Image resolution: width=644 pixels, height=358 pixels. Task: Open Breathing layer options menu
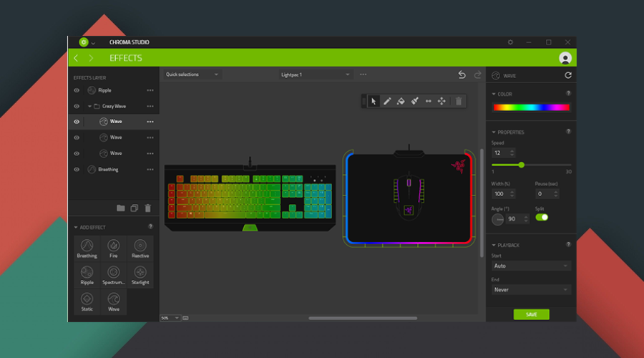coord(150,170)
